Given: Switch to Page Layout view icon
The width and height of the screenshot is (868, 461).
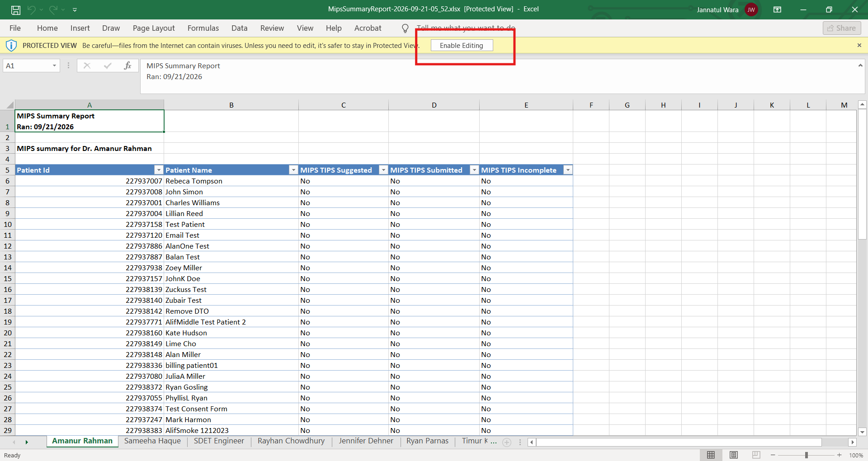Looking at the screenshot, I should [x=734, y=455].
